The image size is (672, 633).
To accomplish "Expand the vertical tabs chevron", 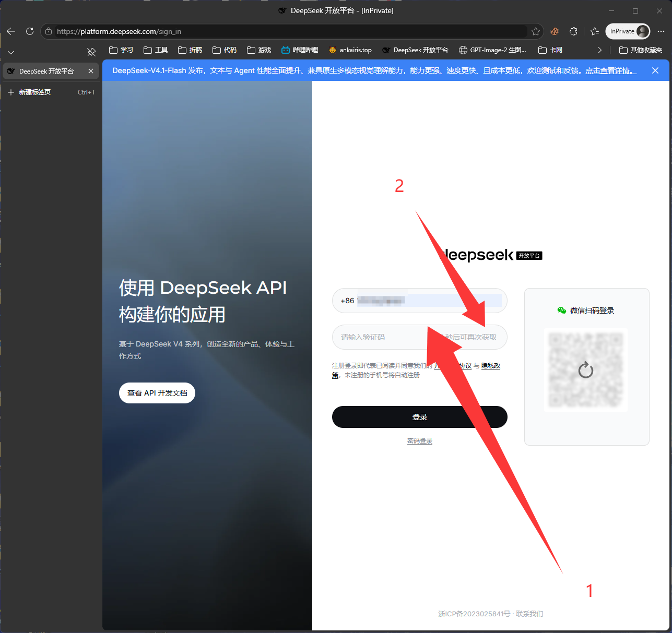I will [11, 52].
